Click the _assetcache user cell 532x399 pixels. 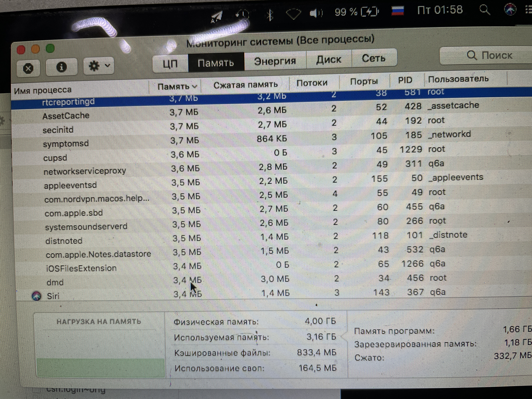pyautogui.click(x=454, y=105)
